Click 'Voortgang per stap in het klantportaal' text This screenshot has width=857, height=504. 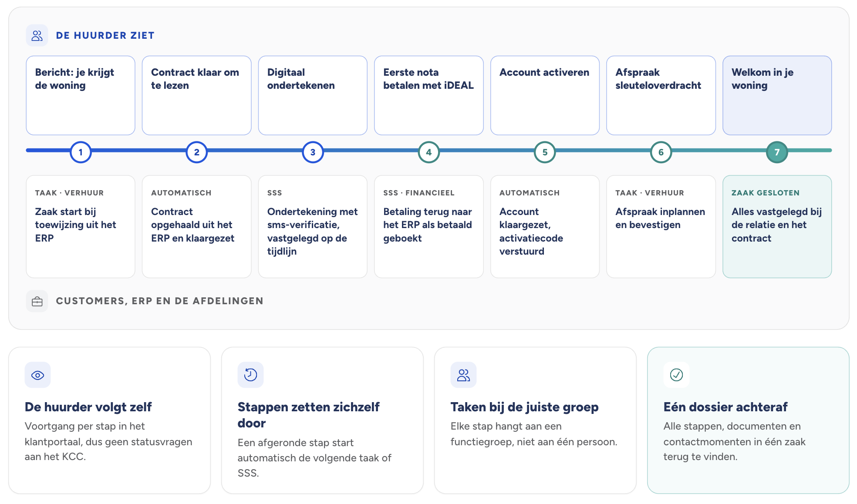click(x=108, y=441)
